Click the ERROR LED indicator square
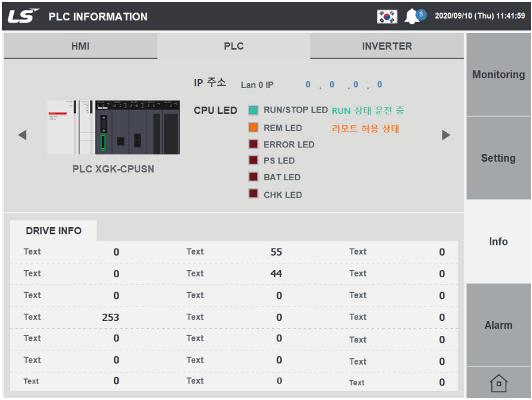The height and width of the screenshot is (400, 532). 253,144
